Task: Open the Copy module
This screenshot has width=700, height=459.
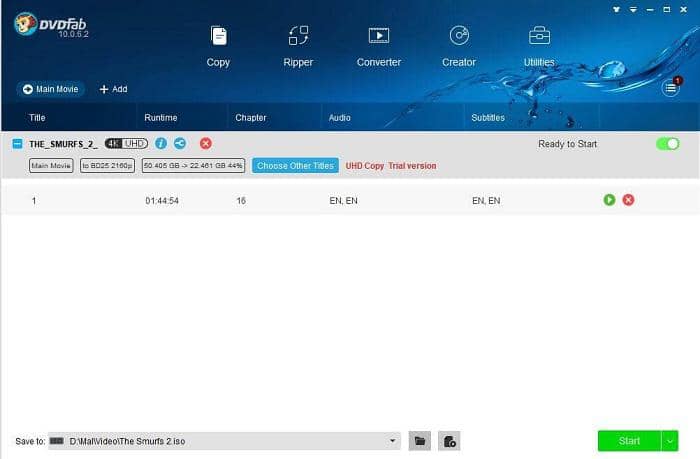Action: pos(218,46)
